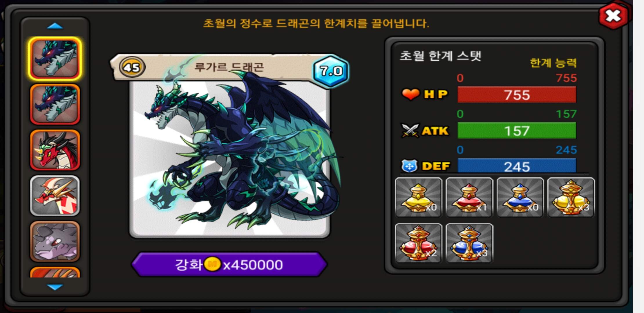
Task: Choose the red horned dragon portrait
Action: pyautogui.click(x=55, y=150)
